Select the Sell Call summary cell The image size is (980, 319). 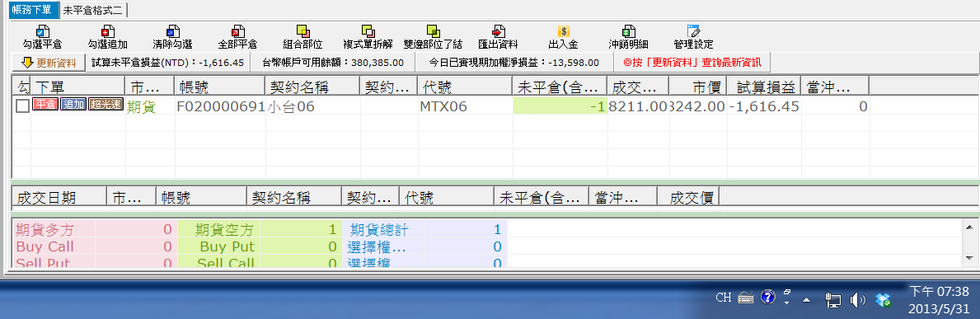pyautogui.click(x=218, y=262)
